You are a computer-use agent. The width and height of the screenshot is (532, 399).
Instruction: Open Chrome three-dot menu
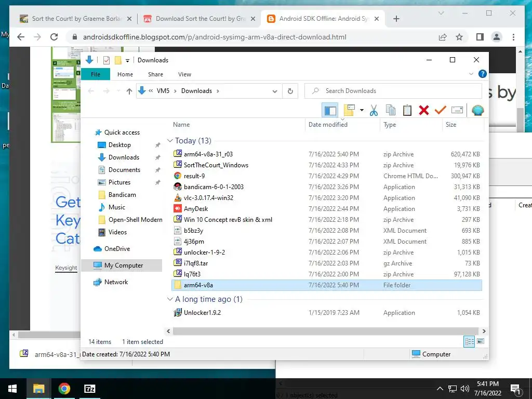coord(513,37)
